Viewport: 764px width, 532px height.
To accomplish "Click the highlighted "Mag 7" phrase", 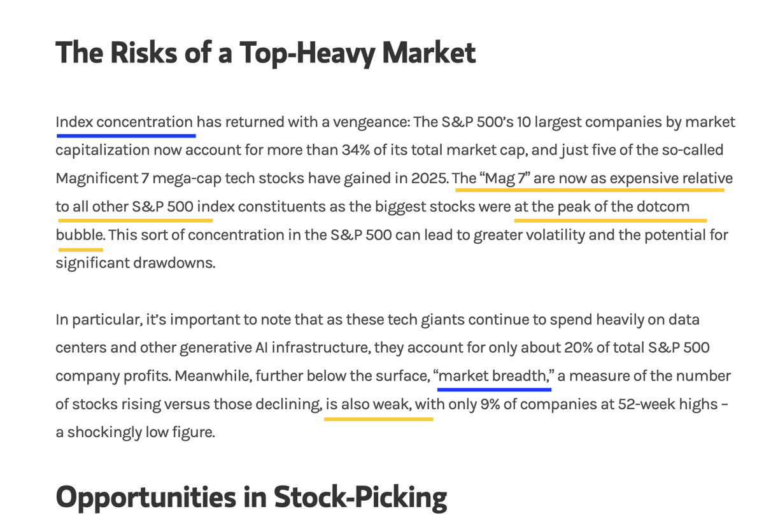I will point(506,178).
